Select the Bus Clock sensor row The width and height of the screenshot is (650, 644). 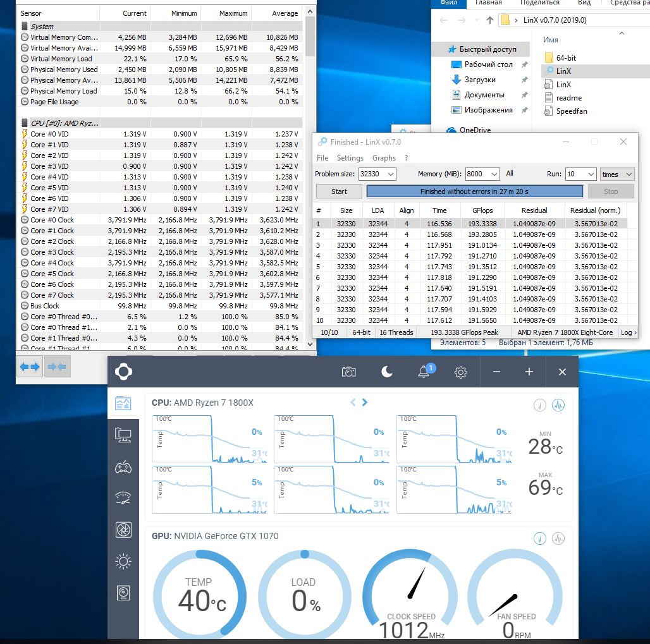point(159,306)
